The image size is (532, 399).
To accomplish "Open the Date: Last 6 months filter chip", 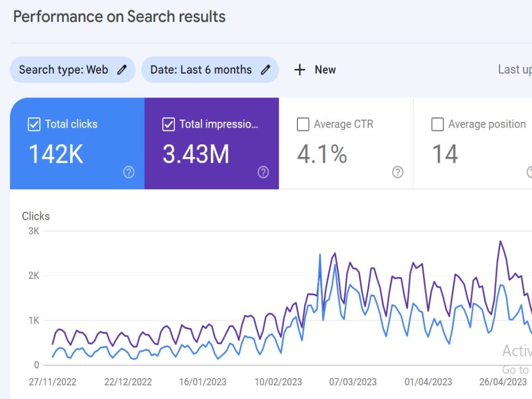I will click(210, 70).
